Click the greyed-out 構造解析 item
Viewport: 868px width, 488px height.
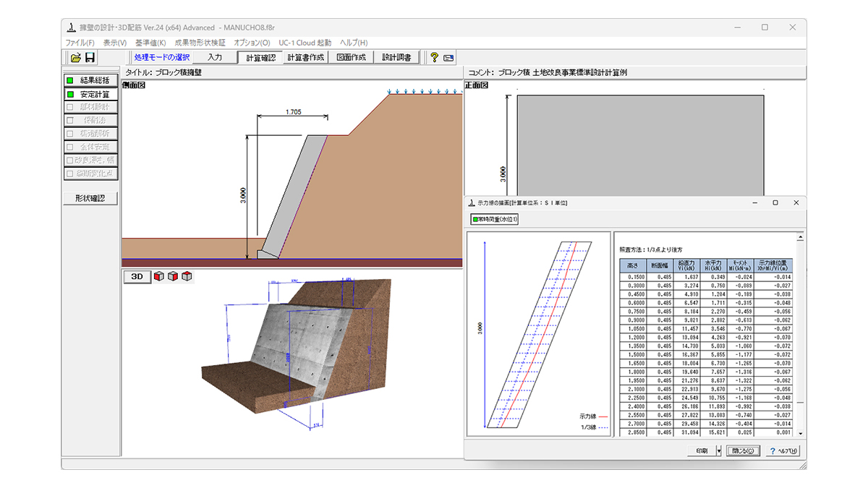pyautogui.click(x=90, y=134)
